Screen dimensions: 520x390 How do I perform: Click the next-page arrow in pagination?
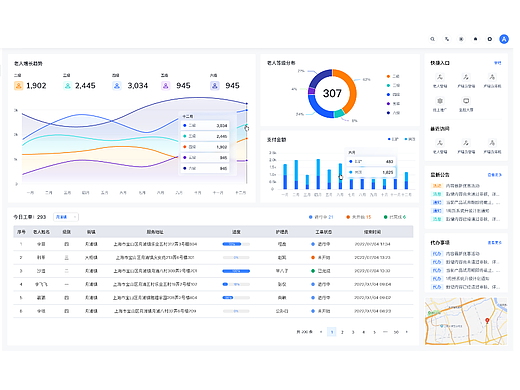pos(407,332)
